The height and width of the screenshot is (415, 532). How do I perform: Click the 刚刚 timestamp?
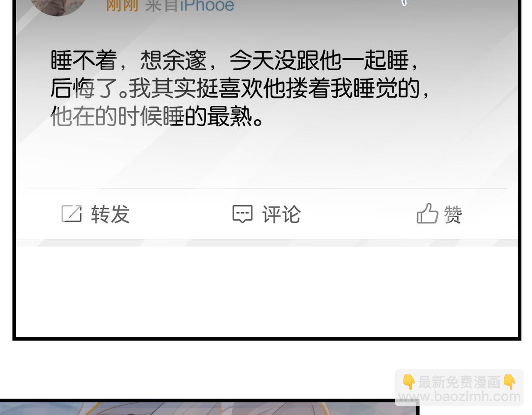[x=122, y=5]
